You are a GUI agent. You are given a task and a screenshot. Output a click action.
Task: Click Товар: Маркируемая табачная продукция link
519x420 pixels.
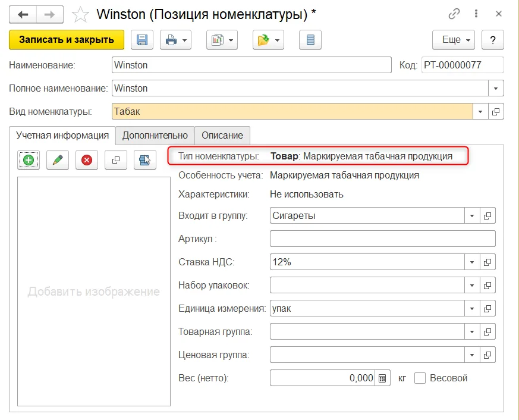point(361,156)
